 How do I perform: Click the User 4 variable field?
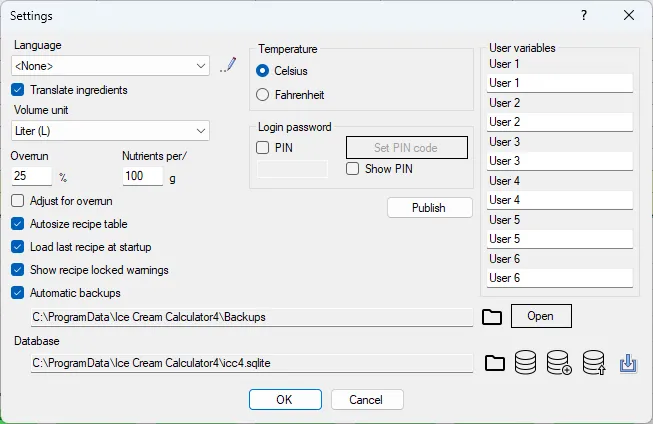[560, 200]
